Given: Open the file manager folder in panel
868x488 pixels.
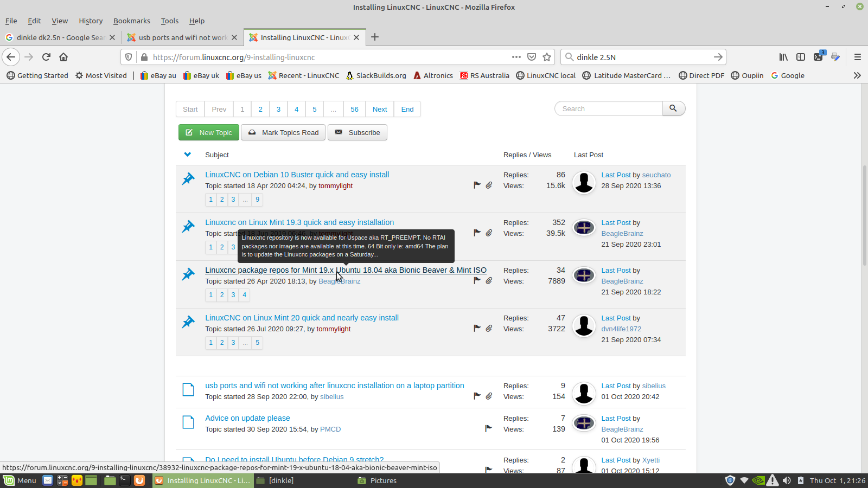Looking at the screenshot, I should tap(110, 480).
